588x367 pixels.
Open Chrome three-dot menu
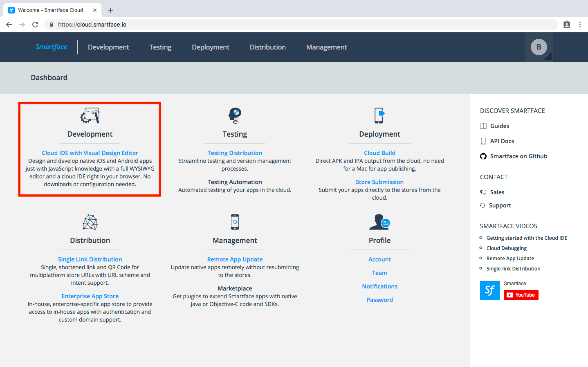[580, 25]
